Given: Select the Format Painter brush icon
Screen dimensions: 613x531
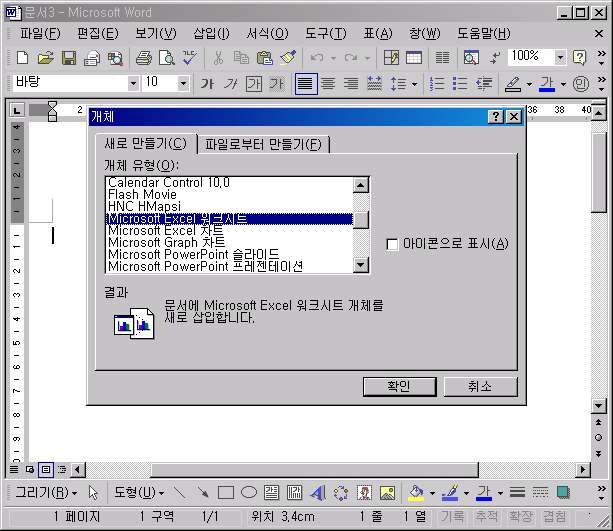Looking at the screenshot, I should pos(288,58).
